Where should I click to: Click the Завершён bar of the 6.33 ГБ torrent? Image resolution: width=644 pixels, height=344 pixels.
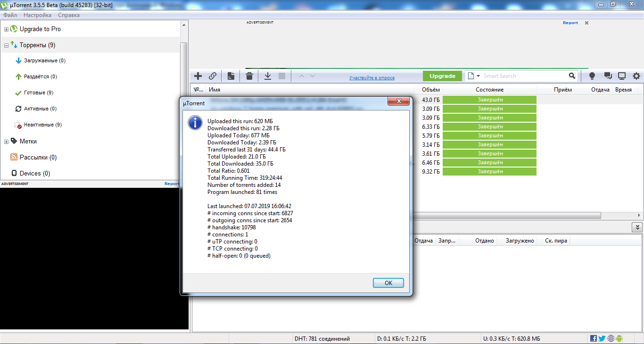point(489,127)
